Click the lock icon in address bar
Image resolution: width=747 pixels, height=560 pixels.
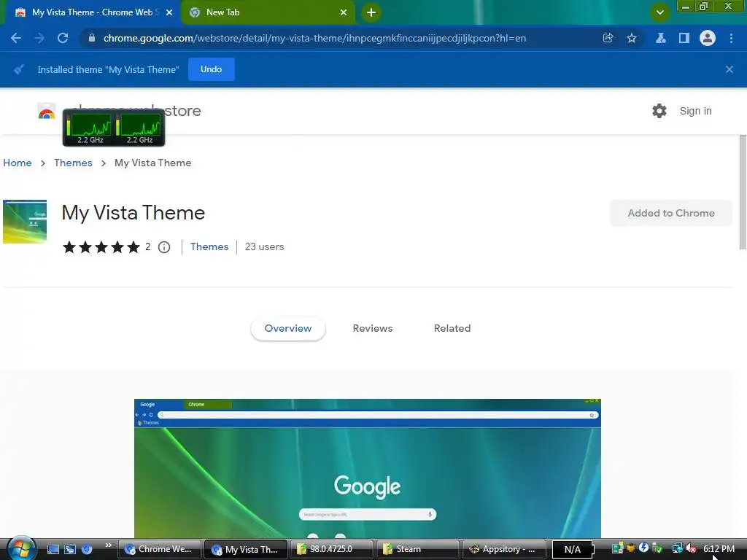91,38
